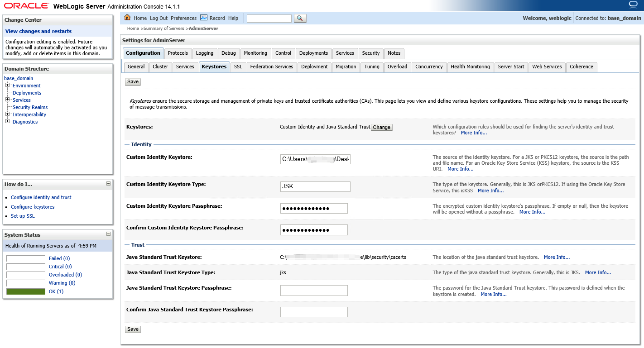The width and height of the screenshot is (644, 348).
Task: Click Change next to Keystores setting
Action: (x=381, y=127)
